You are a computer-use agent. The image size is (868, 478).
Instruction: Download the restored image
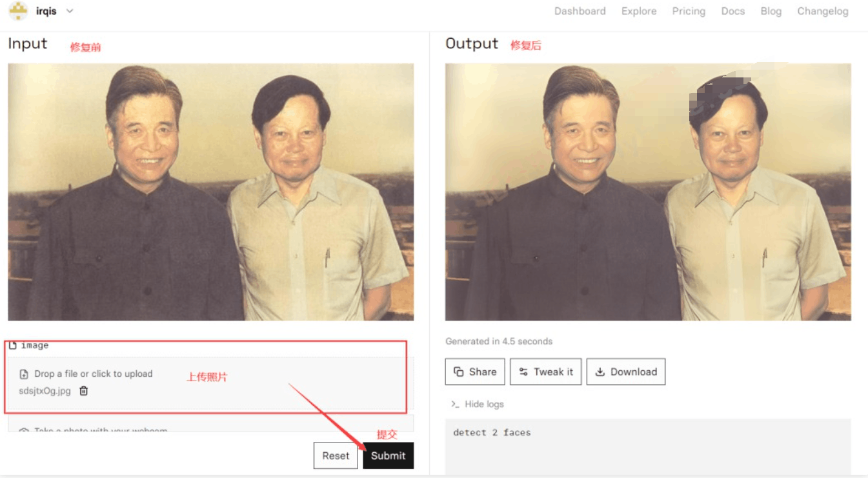tap(626, 372)
